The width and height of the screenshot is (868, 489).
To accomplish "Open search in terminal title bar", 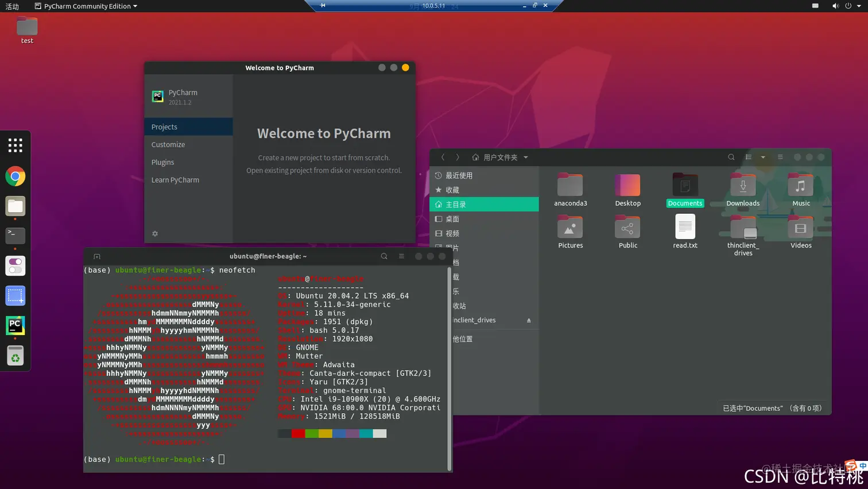I will pyautogui.click(x=384, y=256).
